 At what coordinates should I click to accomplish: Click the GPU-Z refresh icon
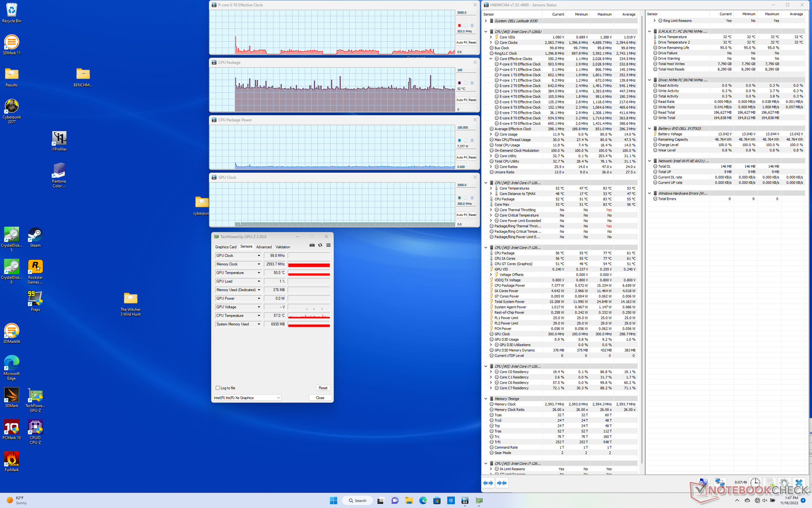[x=320, y=246]
